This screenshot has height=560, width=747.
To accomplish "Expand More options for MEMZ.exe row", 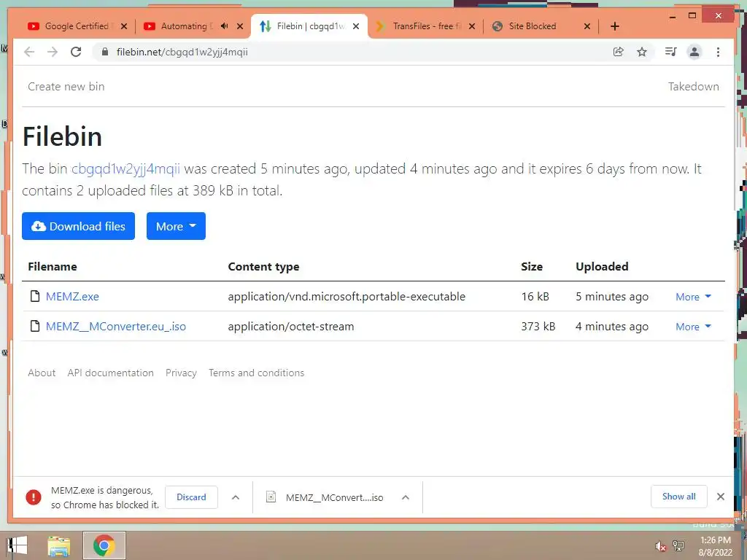I will coord(693,297).
